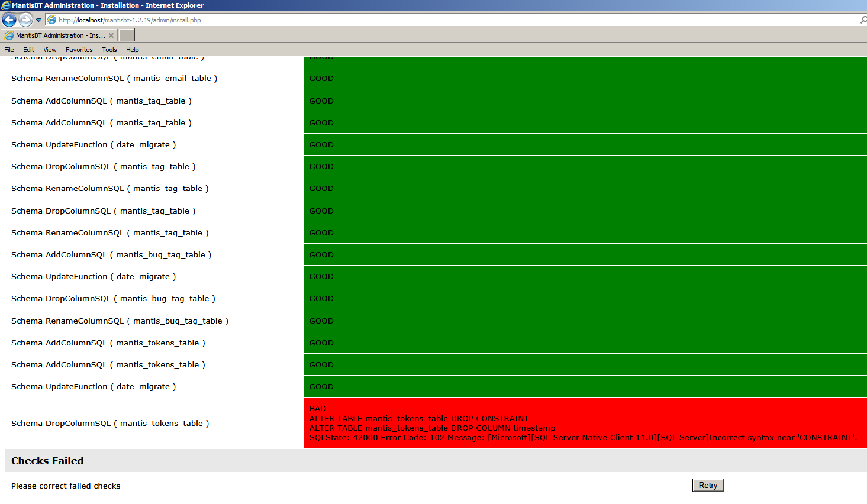
Task: Click the browser Forward arrow button
Action: (x=25, y=20)
